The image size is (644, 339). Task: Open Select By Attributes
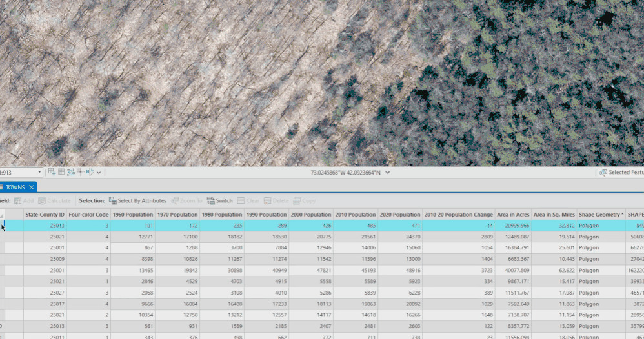coord(137,200)
